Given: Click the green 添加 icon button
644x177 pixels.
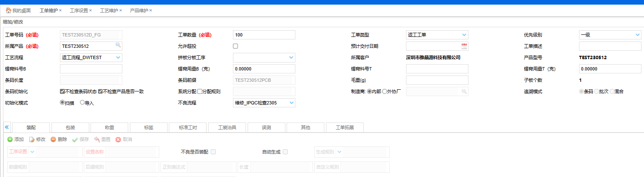Looking at the screenshot, I should click(10, 139).
